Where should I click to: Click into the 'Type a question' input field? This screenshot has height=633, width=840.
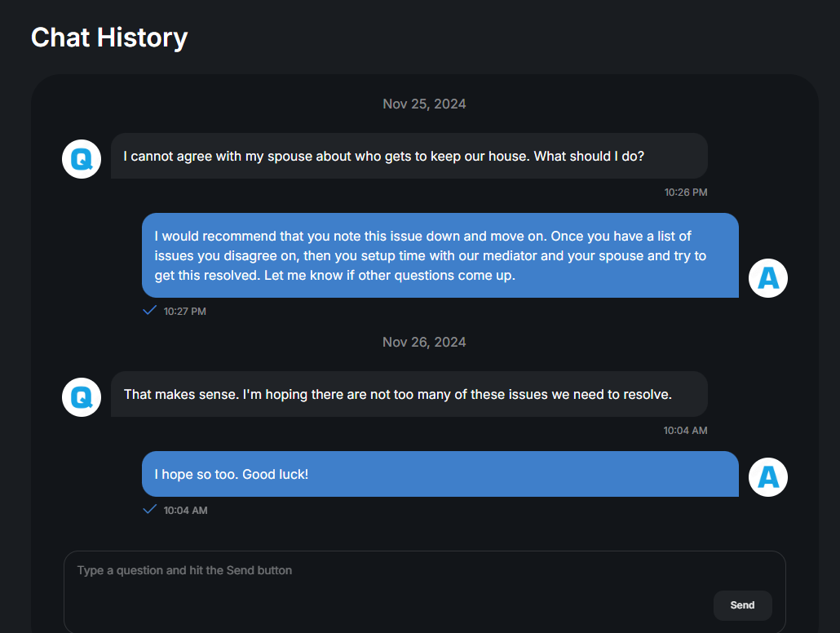pyautogui.click(x=424, y=591)
